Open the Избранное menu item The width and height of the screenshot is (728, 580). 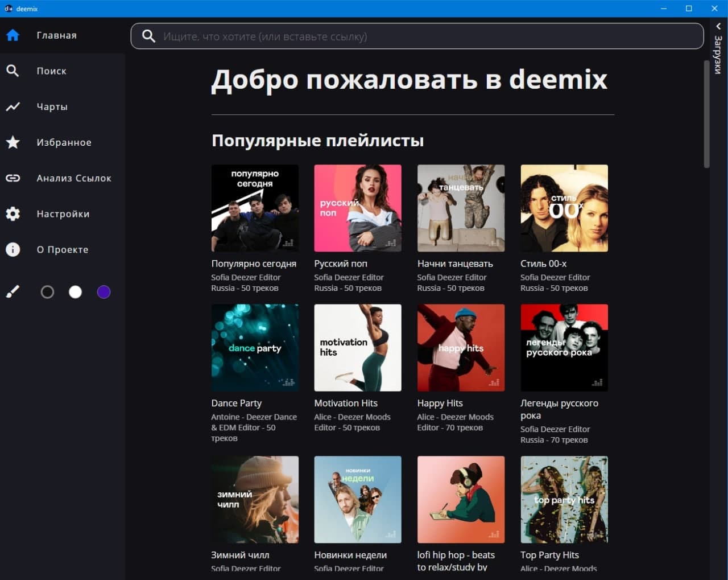[x=64, y=142]
